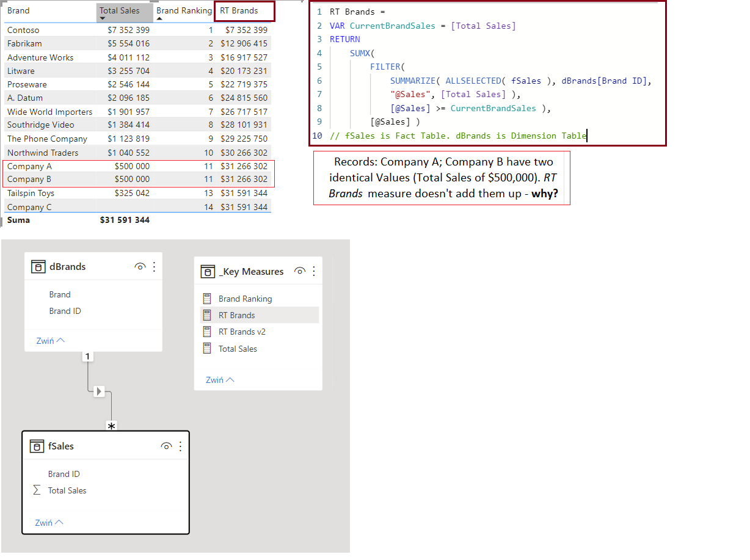
Task: Toggle visibility eye of fSales table
Action: (x=166, y=446)
